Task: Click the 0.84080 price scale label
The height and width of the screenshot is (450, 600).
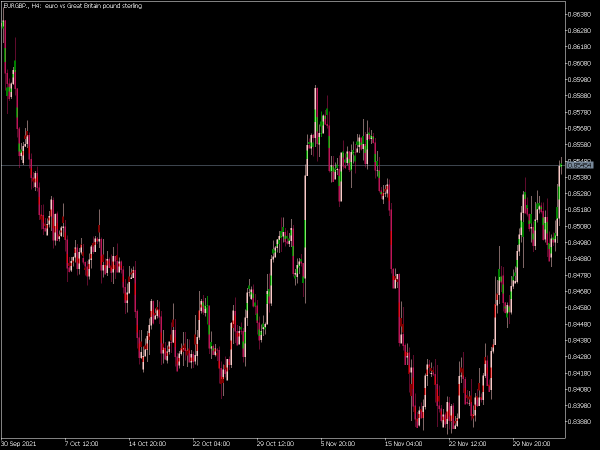Action: (x=579, y=390)
